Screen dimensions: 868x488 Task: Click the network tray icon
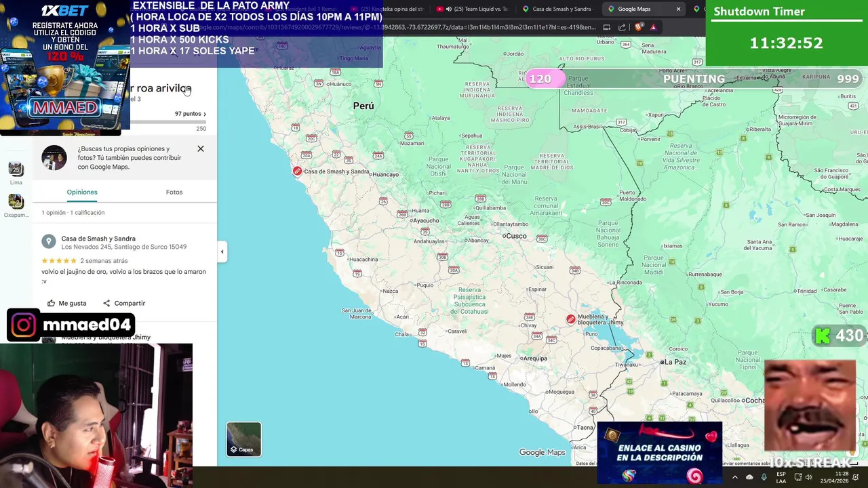[797, 477]
